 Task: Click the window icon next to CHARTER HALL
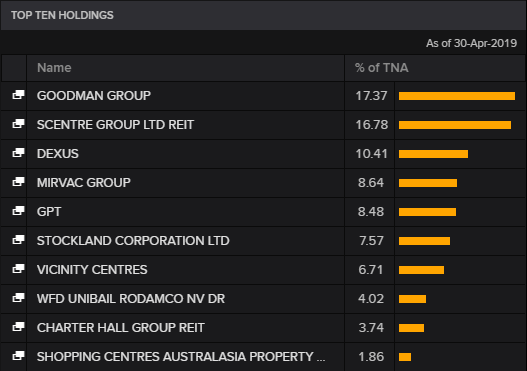point(18,327)
